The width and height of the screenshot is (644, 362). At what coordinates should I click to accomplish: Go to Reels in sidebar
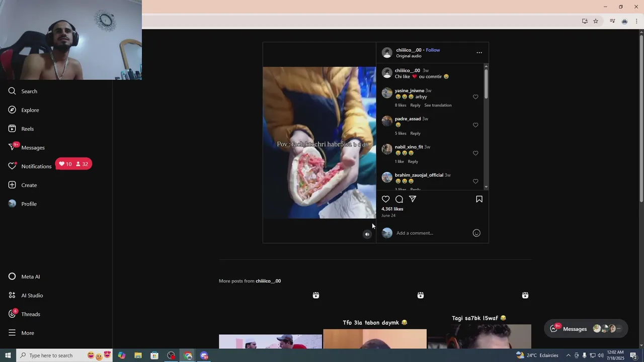click(x=21, y=129)
